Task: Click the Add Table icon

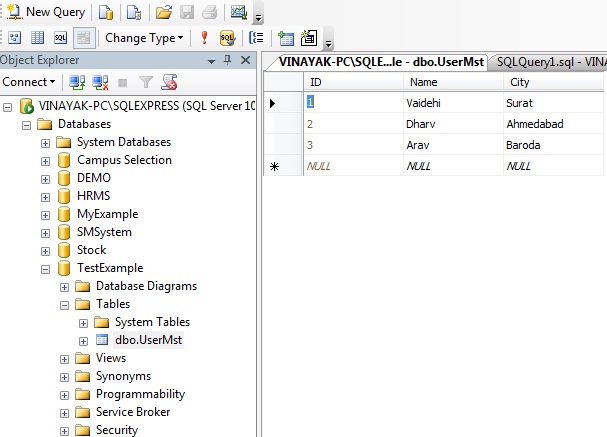Action: [x=286, y=38]
